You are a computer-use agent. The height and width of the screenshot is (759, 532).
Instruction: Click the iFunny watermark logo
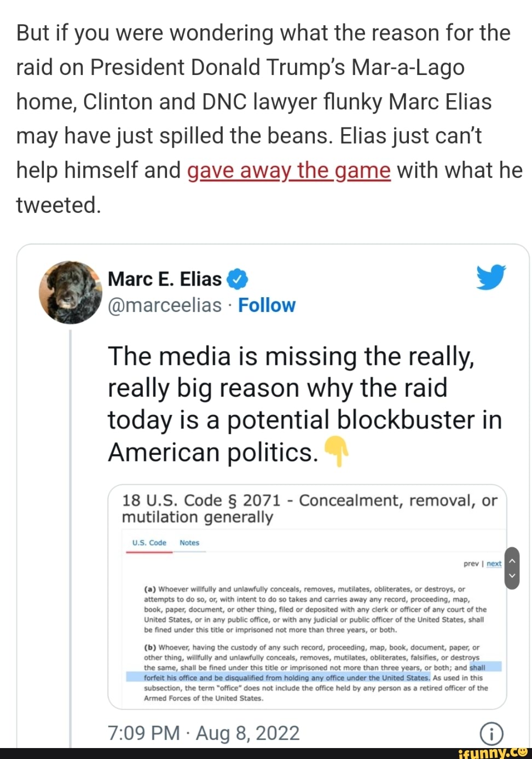click(x=491, y=753)
